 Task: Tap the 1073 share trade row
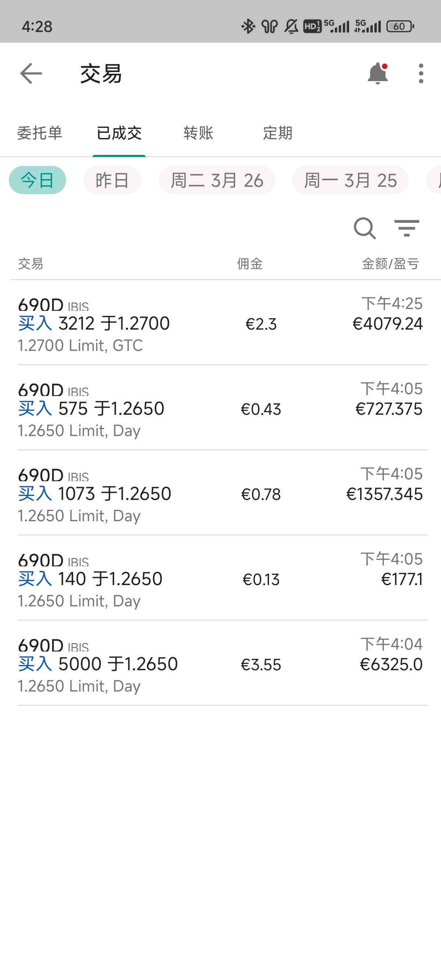tap(220, 494)
